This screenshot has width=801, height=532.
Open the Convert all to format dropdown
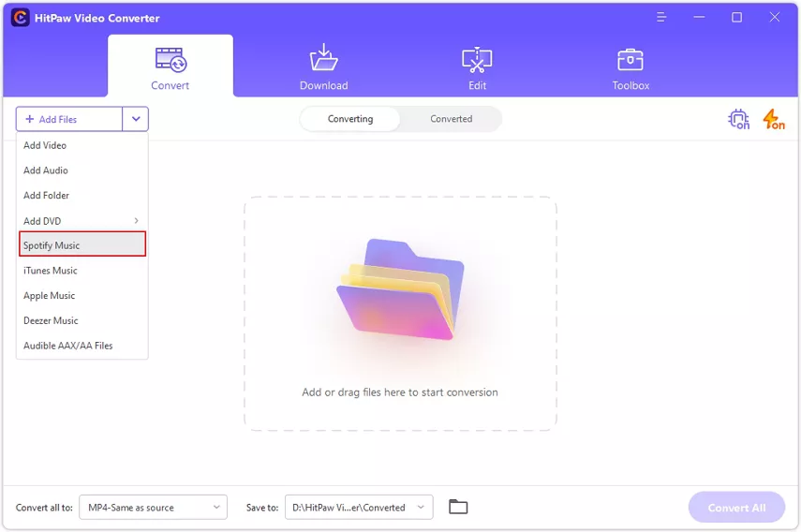153,508
